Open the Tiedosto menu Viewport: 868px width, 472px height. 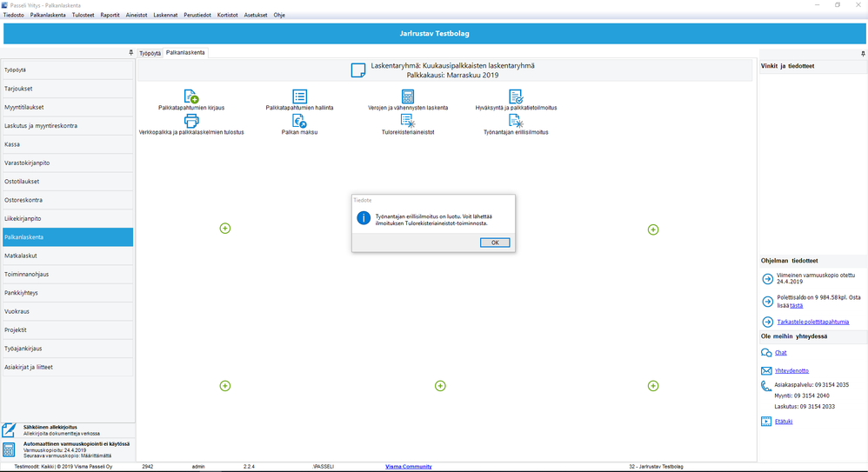[x=14, y=15]
